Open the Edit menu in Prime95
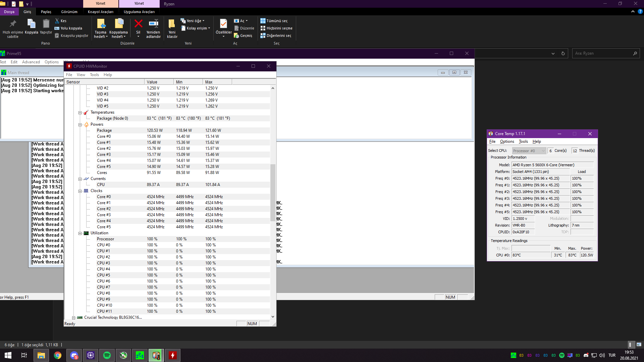Screen dimensions: 644x362 click(14, 62)
